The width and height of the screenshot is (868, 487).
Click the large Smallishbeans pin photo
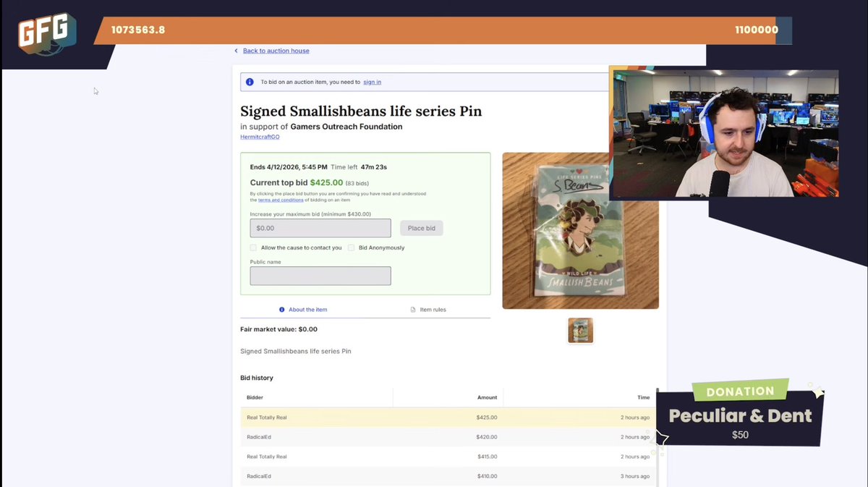tap(580, 231)
